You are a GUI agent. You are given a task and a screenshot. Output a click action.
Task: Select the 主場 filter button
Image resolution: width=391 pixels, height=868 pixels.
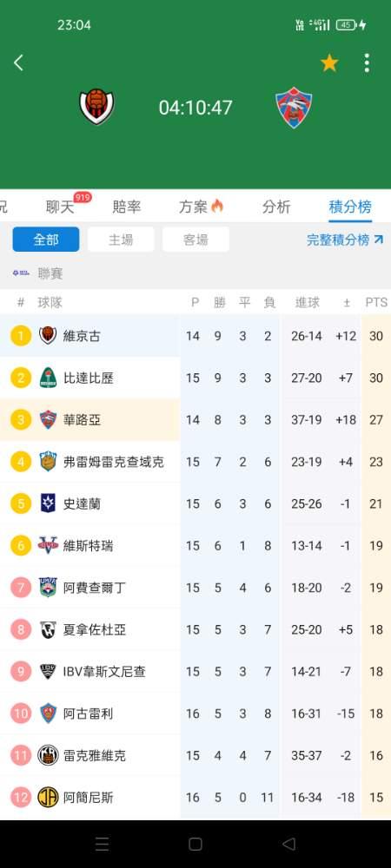[x=121, y=240]
